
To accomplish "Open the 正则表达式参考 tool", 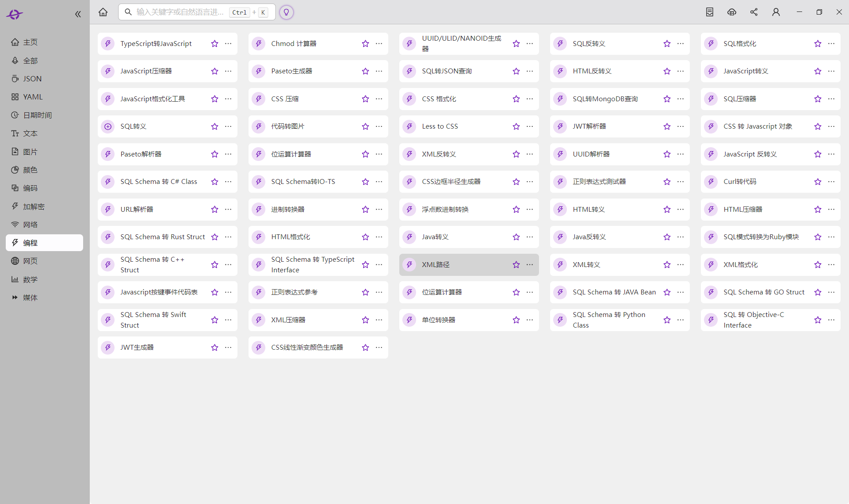I will coord(318,292).
